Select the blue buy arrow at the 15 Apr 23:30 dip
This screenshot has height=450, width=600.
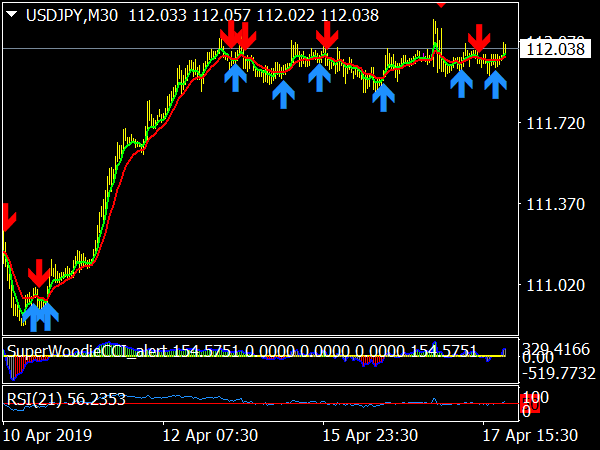383,98
